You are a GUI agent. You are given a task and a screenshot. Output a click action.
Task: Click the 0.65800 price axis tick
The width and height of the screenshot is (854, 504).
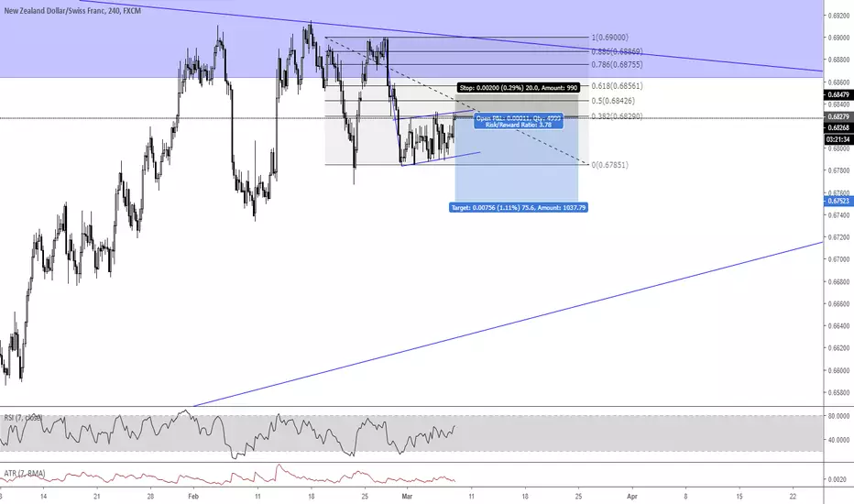point(838,392)
